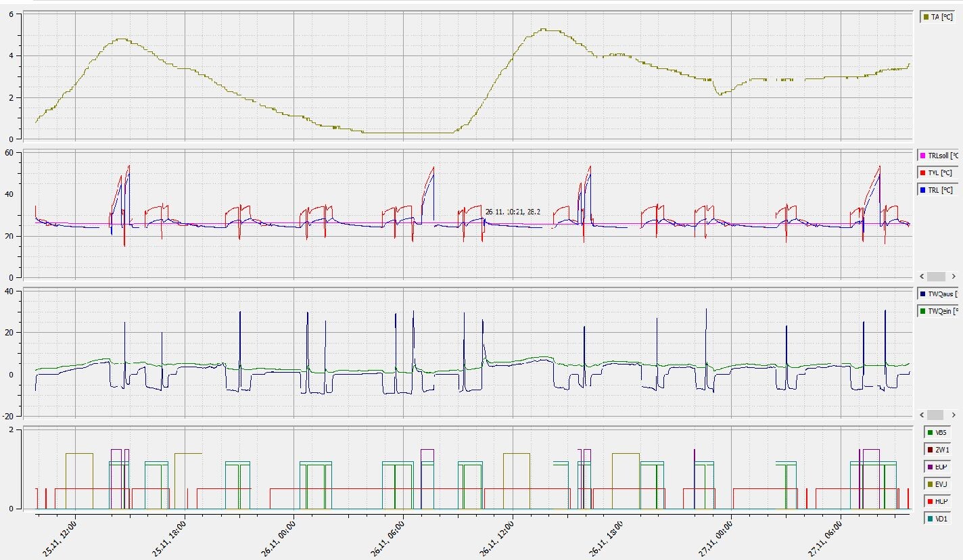Click left arrow of TRL legend scrollbar
The height and width of the screenshot is (560, 963).
click(922, 277)
